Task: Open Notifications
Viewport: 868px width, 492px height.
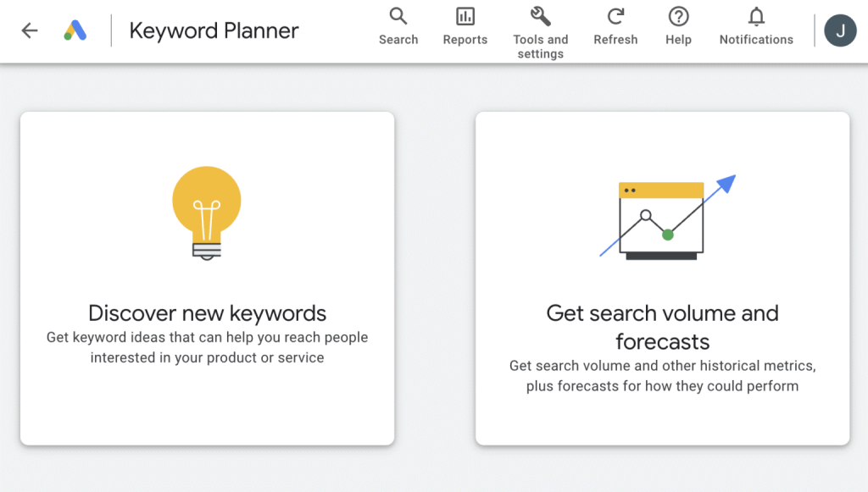Action: (754, 15)
